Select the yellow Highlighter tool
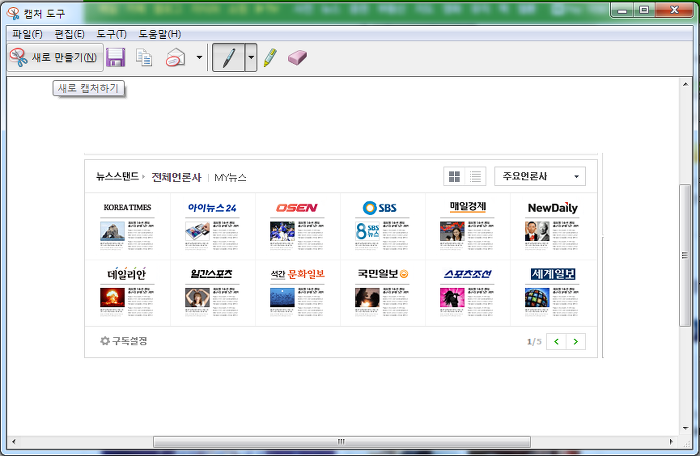The image size is (700, 456). tap(270, 57)
